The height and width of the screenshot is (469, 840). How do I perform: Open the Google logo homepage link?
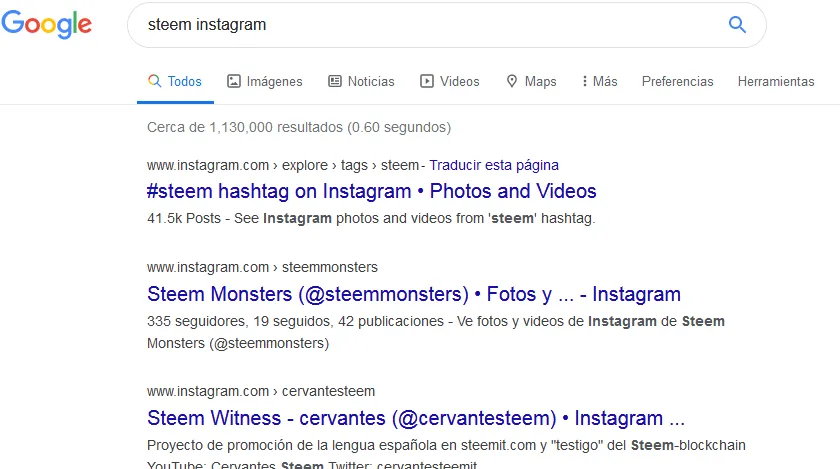(x=47, y=25)
